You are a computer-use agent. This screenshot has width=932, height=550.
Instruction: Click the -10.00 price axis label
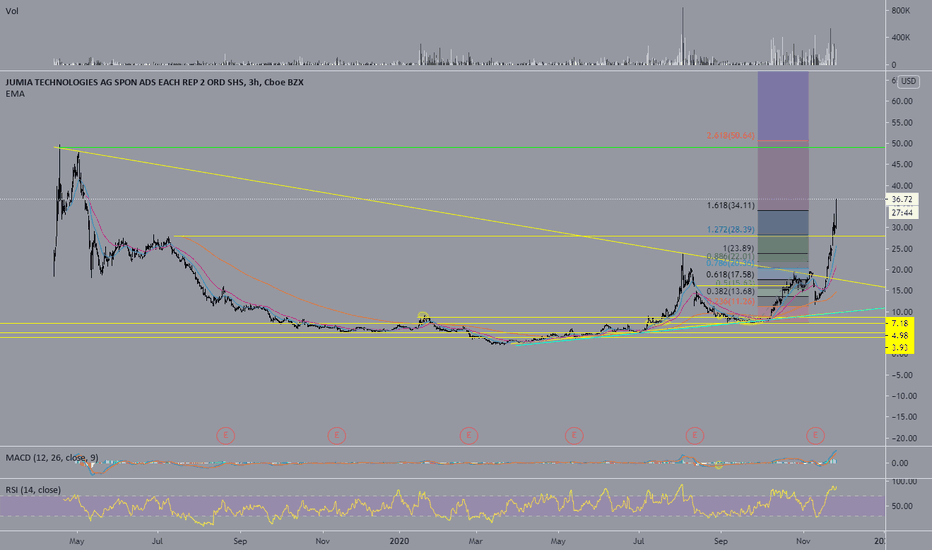[x=902, y=396]
